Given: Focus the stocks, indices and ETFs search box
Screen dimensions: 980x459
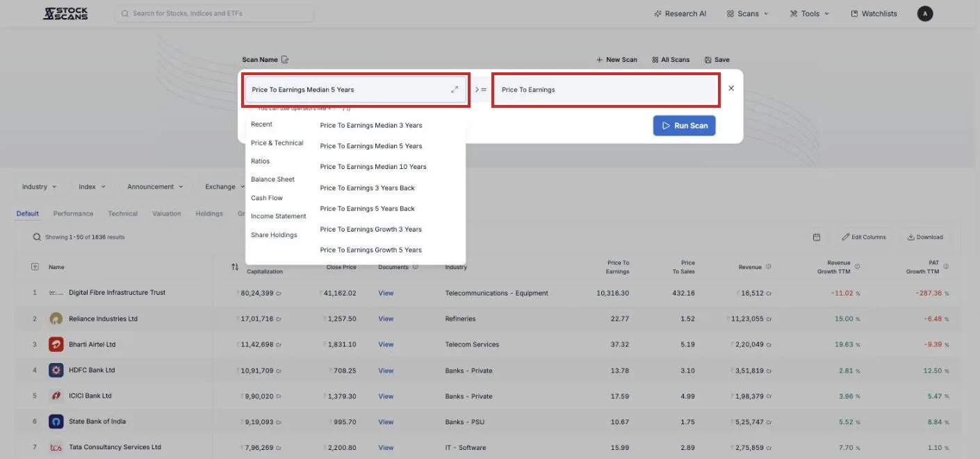Looking at the screenshot, I should point(214,13).
